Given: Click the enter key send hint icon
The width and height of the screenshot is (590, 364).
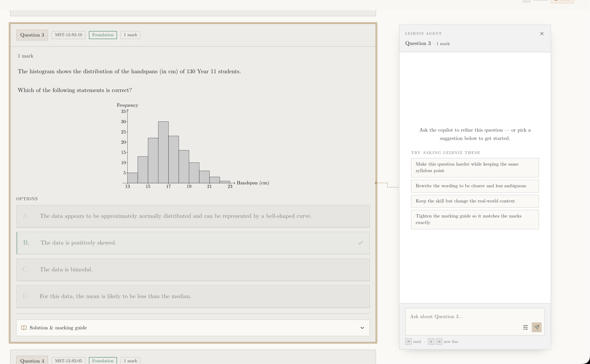Looking at the screenshot, I should click(408, 342).
